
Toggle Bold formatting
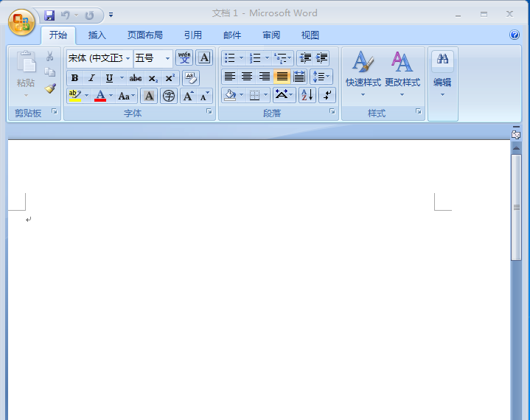pyautogui.click(x=75, y=78)
